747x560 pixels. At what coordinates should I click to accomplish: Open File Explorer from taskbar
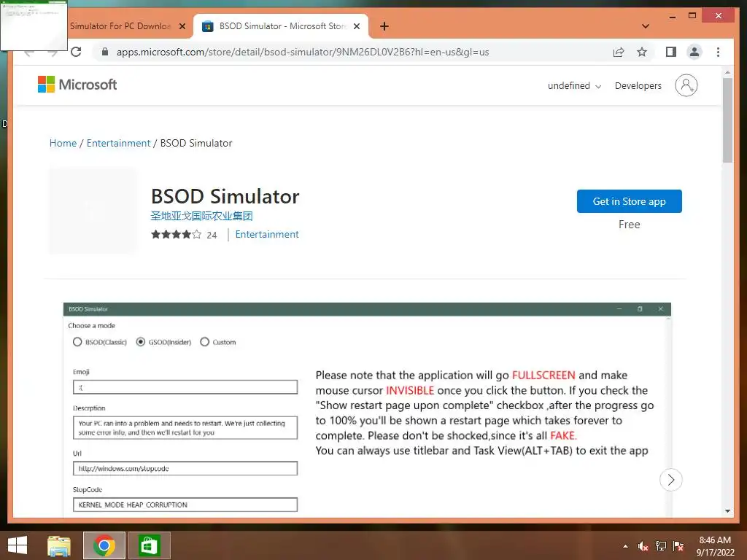[x=59, y=545]
